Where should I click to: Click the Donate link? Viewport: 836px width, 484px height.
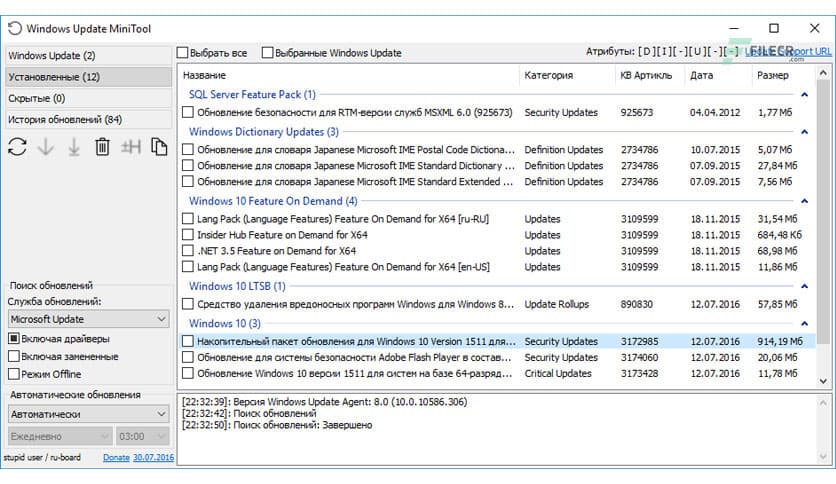tap(116, 457)
